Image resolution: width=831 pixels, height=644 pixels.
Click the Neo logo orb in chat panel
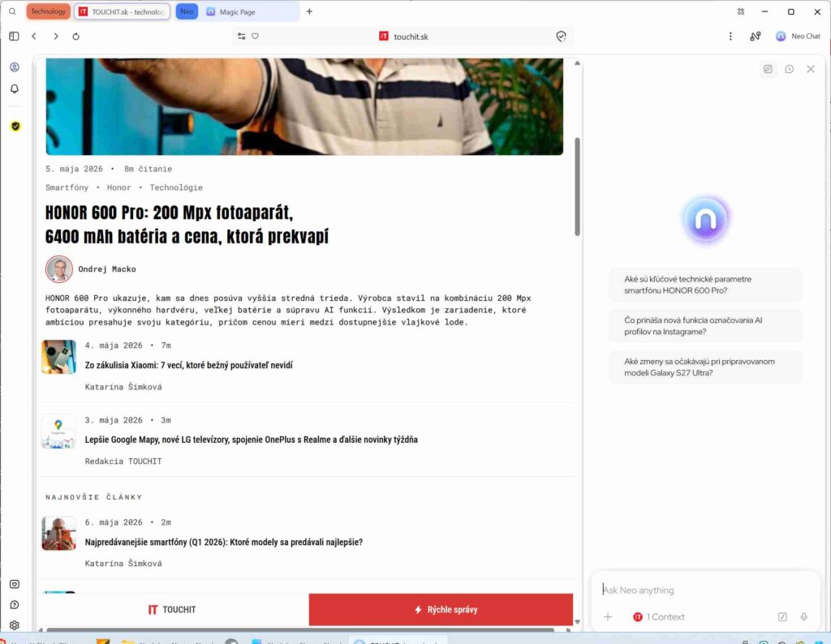(x=705, y=219)
